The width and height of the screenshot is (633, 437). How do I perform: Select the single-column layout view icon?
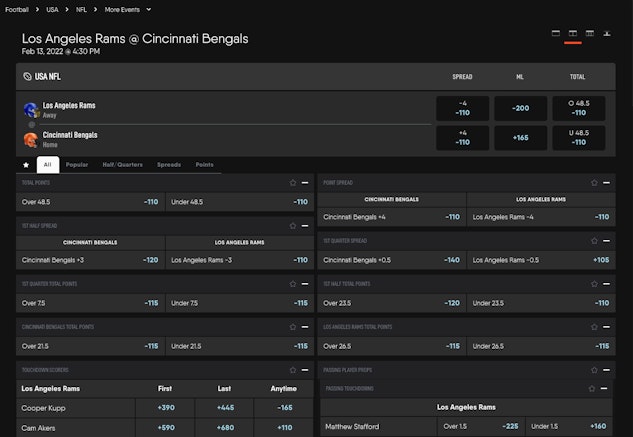tap(555, 33)
